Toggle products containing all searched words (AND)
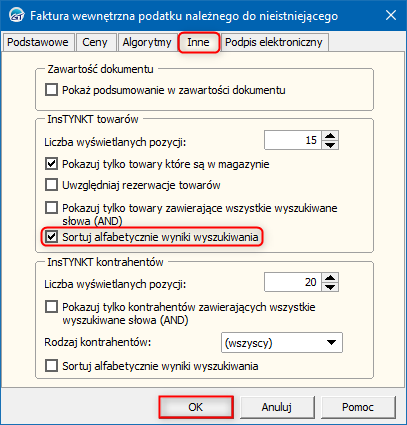The height and width of the screenshot is (425, 407). pos(51,208)
